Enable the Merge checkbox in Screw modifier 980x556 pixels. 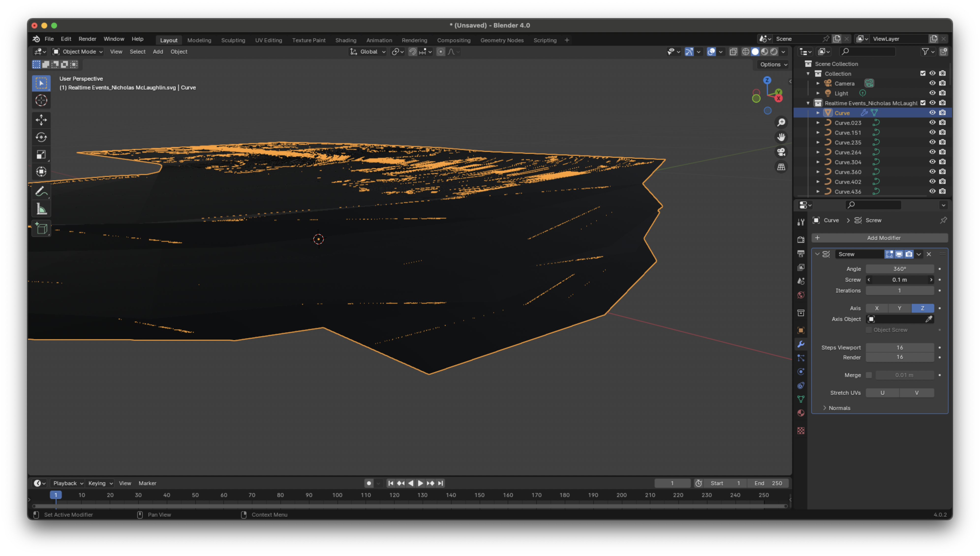click(869, 375)
